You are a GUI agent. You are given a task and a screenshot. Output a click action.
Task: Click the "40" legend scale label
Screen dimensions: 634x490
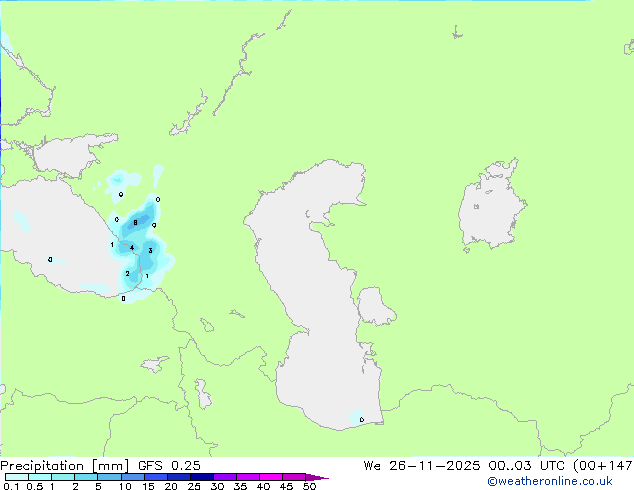pos(263,486)
